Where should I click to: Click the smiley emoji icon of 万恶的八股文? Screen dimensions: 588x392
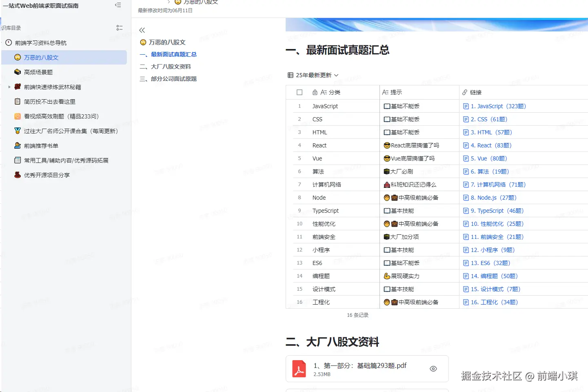click(18, 57)
